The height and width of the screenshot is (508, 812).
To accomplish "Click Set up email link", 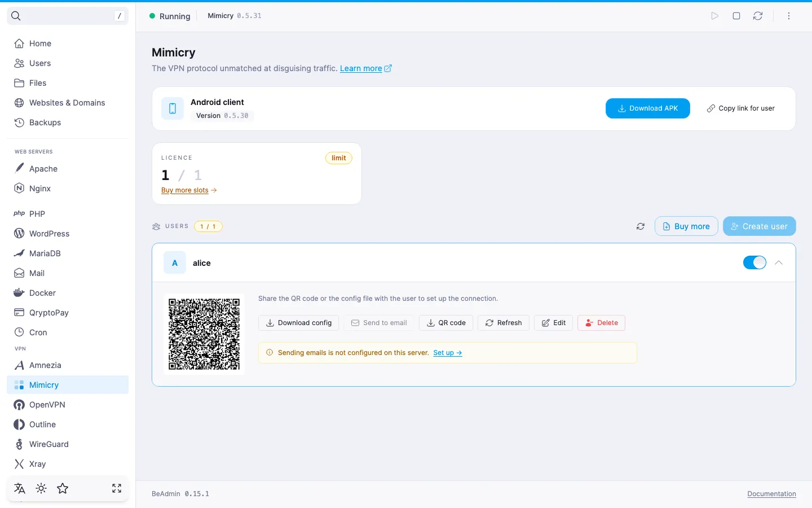I will tap(448, 353).
